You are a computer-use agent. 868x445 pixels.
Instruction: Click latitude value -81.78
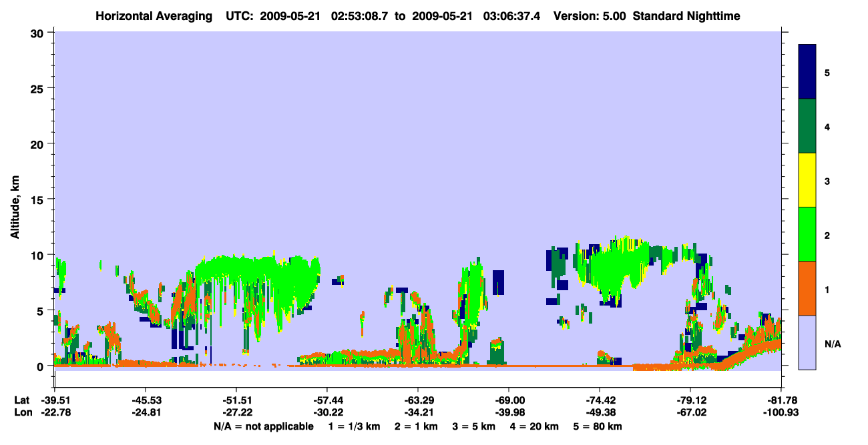[x=781, y=400]
